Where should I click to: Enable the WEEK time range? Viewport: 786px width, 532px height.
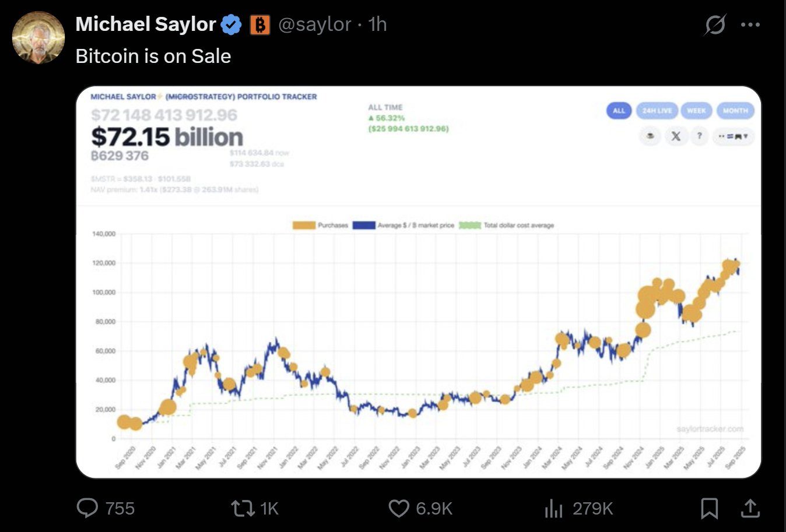pyautogui.click(x=696, y=110)
